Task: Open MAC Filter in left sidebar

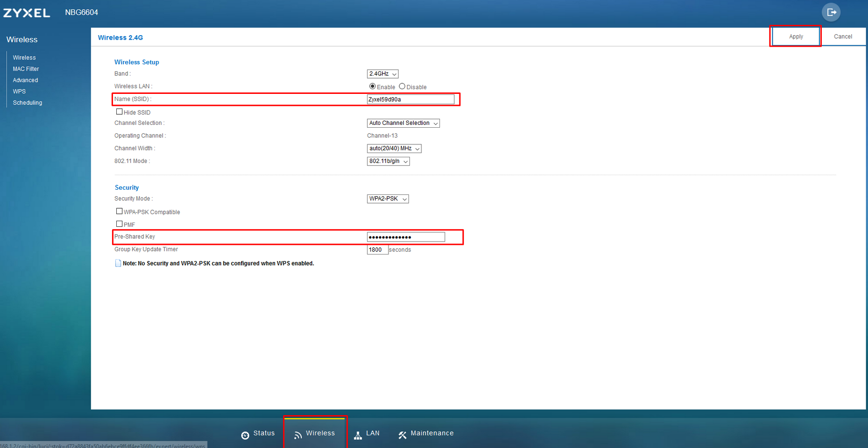Action: tap(26, 69)
